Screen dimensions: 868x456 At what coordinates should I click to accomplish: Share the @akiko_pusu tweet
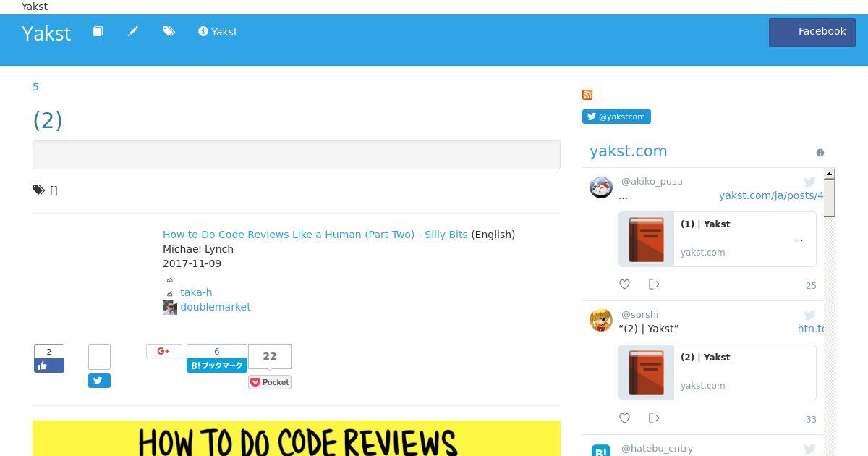(x=654, y=284)
